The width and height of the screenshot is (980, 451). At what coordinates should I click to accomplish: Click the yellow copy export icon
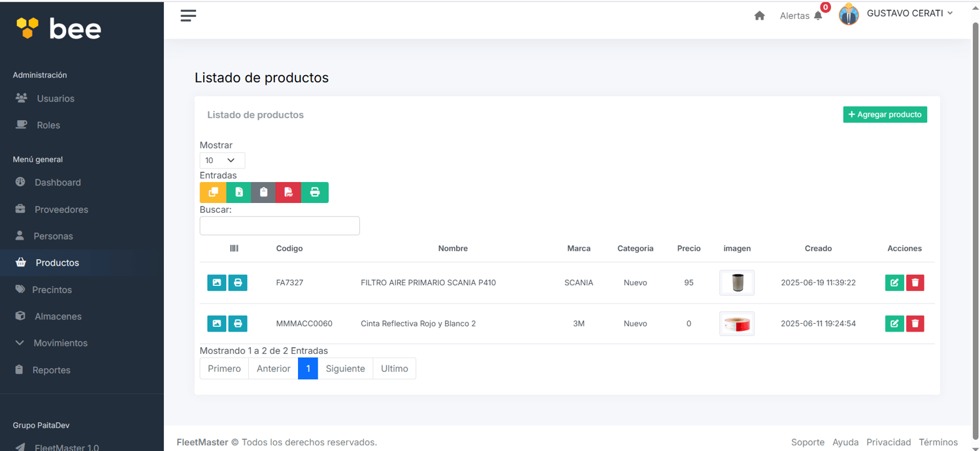point(213,193)
